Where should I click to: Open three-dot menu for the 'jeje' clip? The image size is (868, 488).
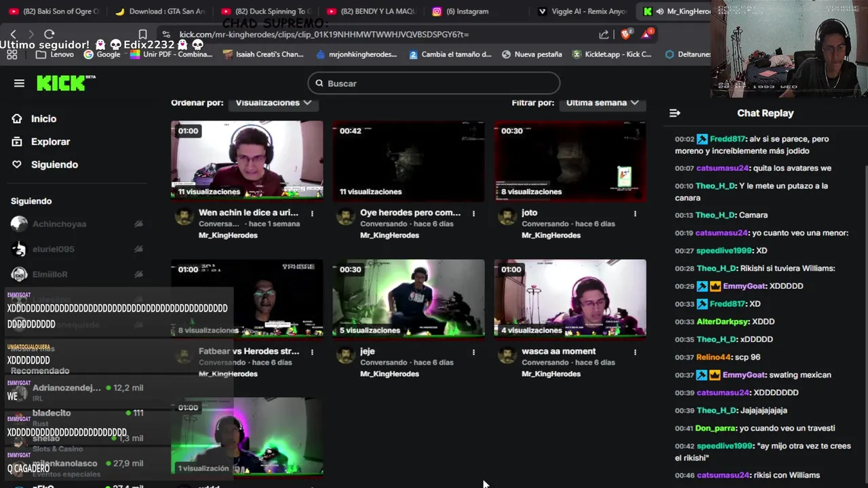click(x=473, y=352)
